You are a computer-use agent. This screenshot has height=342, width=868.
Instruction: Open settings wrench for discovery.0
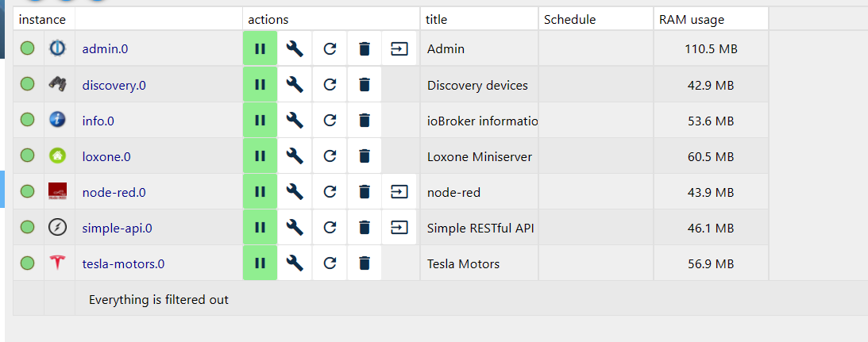pos(295,85)
